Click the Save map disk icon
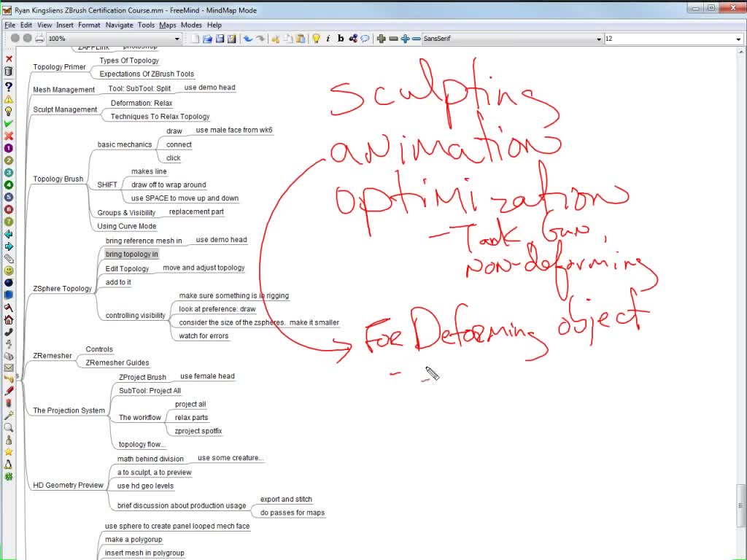747x560 pixels. click(220, 39)
